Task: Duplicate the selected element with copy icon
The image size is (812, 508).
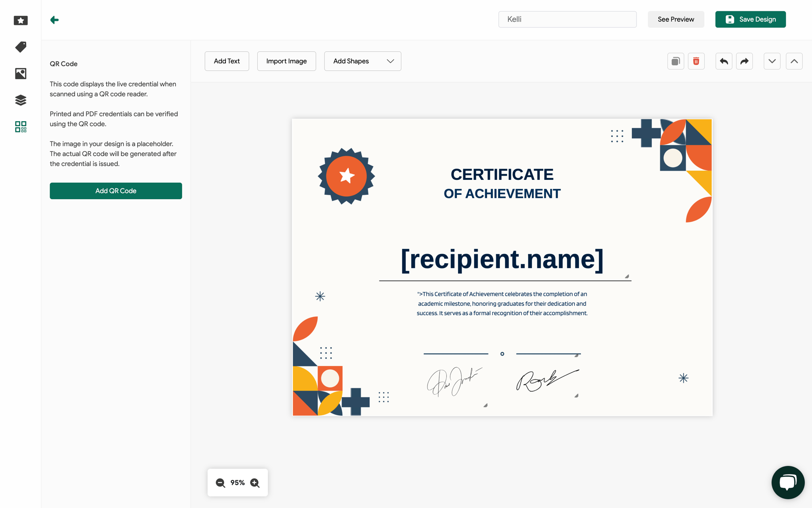Action: click(675, 61)
